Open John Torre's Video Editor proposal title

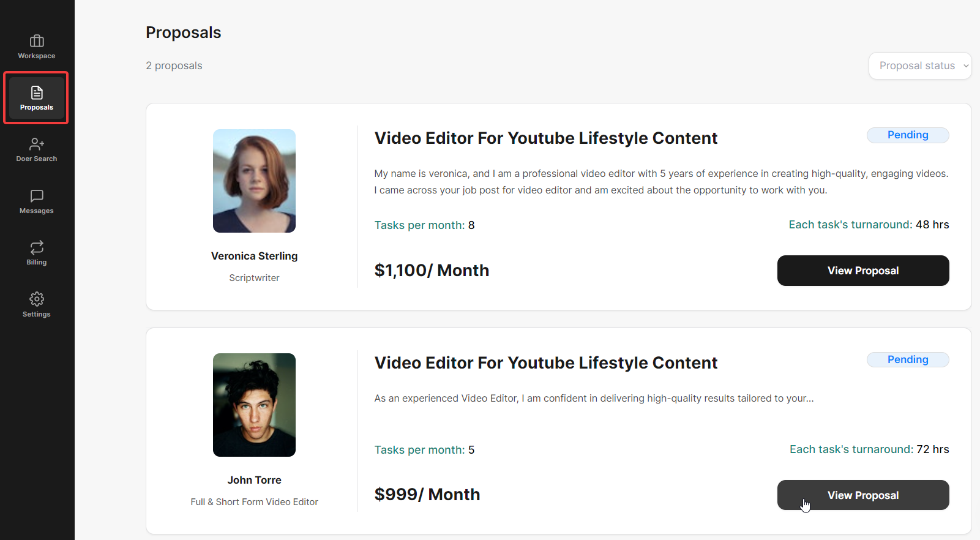[x=545, y=363]
